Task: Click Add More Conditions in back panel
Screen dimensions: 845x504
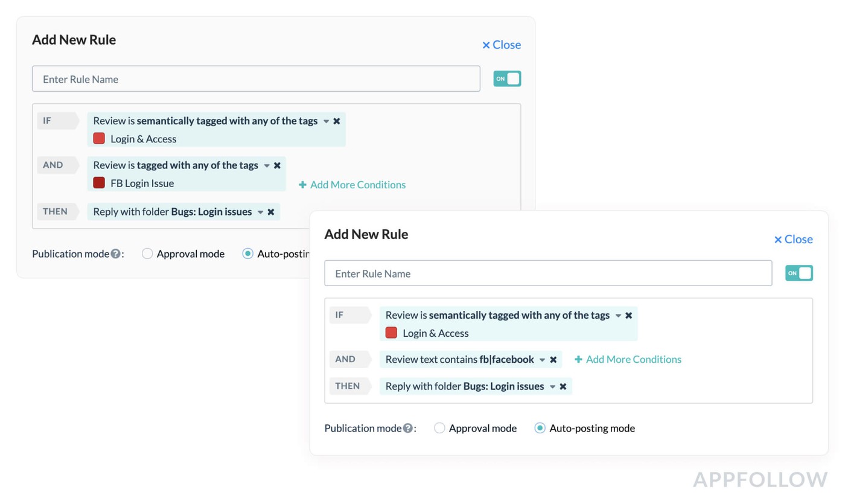Action: tap(352, 185)
